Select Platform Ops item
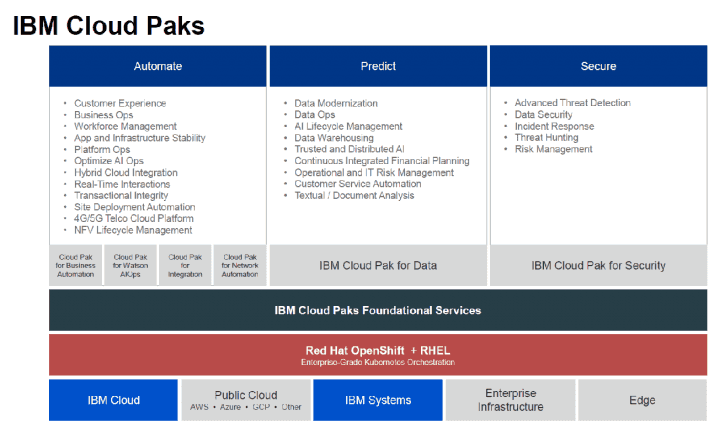This screenshot has height=423, width=720. [102, 150]
